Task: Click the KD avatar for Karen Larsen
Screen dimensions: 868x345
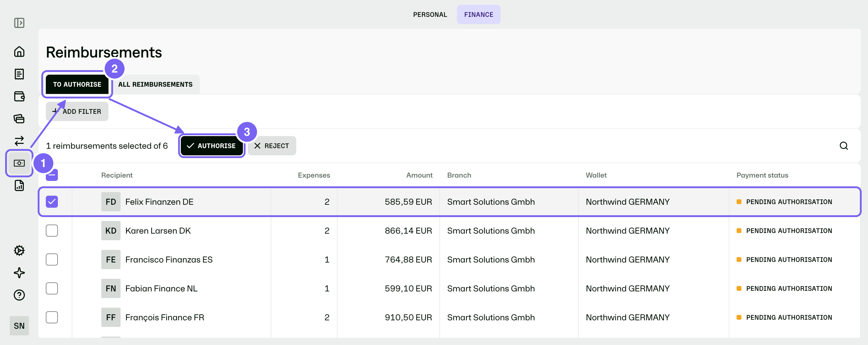Action: 111,231
